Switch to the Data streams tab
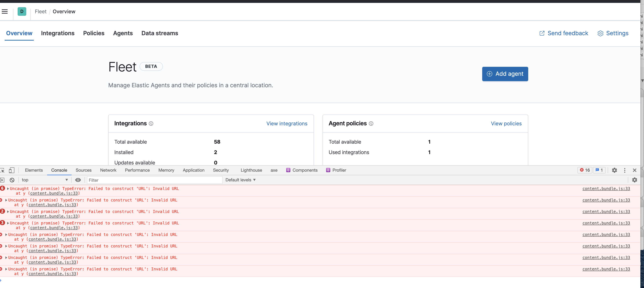Screen dimensions: 644x288 [x=160, y=33]
